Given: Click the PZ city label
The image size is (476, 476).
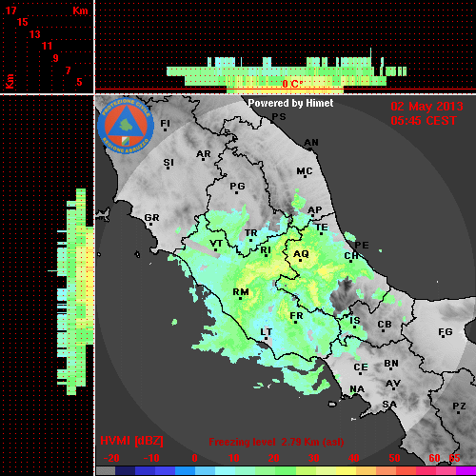Looking at the screenshot, I should click(x=459, y=407).
